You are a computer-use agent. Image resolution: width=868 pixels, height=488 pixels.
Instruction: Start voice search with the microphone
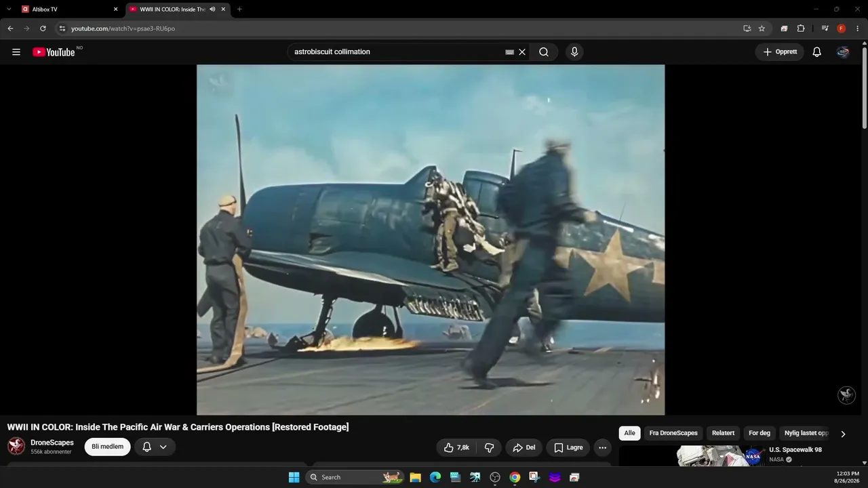coord(574,52)
